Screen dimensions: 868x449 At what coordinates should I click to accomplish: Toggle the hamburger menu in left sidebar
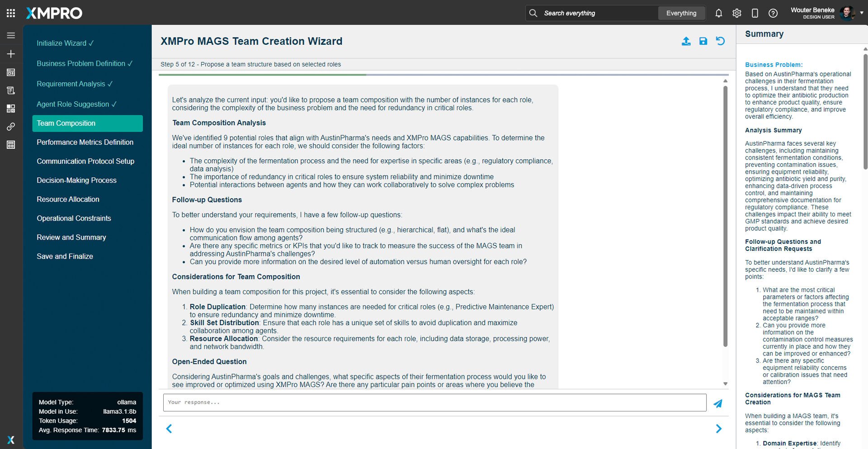(x=11, y=35)
